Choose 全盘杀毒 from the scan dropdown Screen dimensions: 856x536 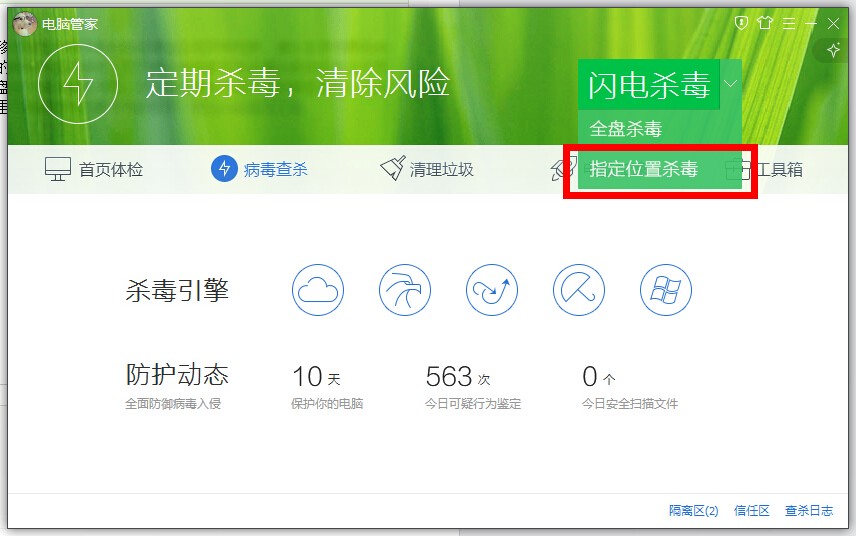[659, 129]
